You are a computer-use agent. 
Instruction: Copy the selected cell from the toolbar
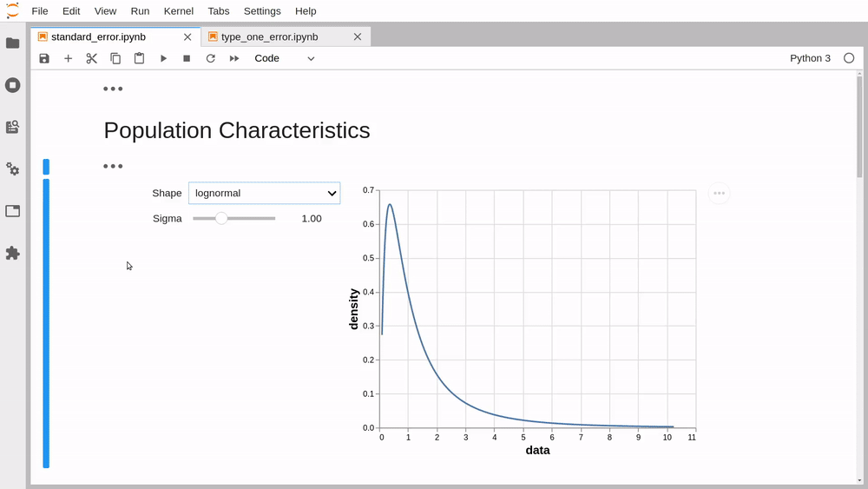[x=115, y=58]
